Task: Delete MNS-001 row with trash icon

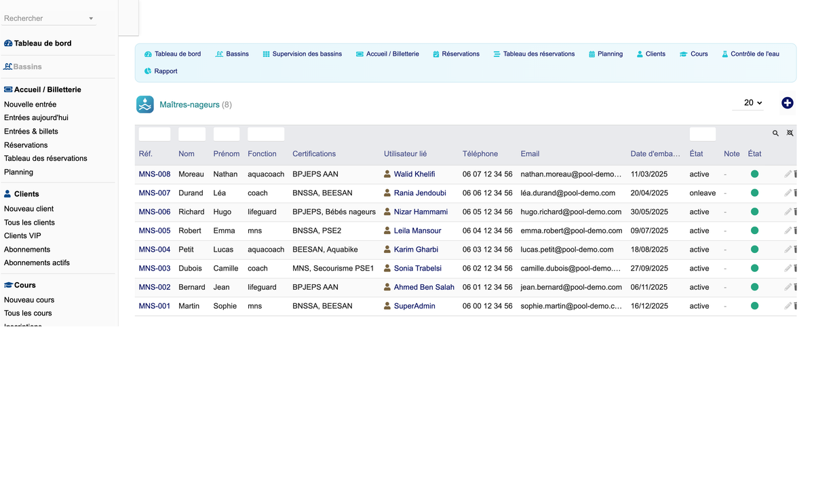Action: coord(795,306)
